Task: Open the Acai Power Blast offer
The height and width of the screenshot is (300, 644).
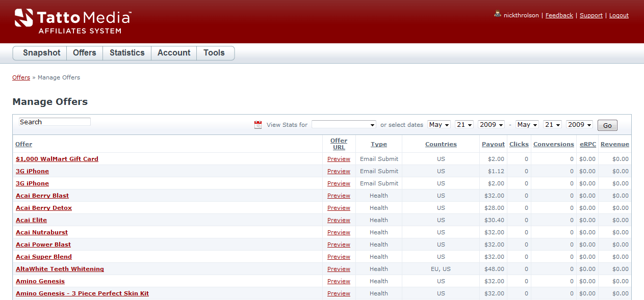Action: [x=43, y=244]
